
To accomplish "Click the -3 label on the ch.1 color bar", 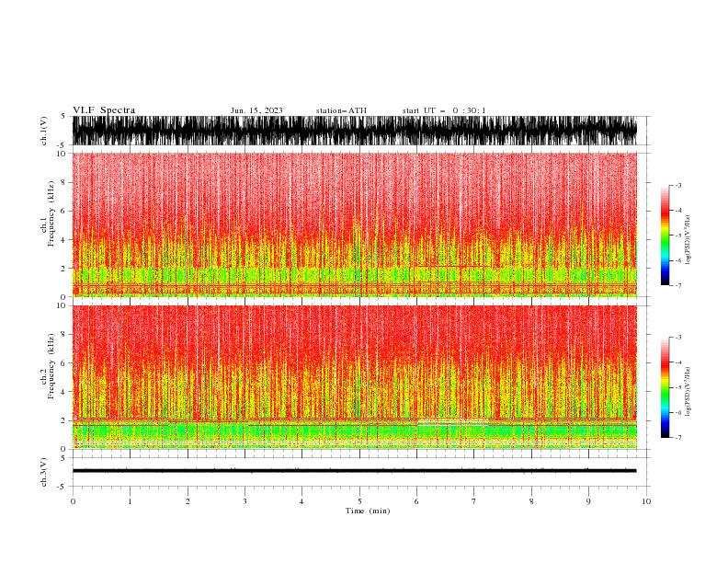I will tap(677, 185).
